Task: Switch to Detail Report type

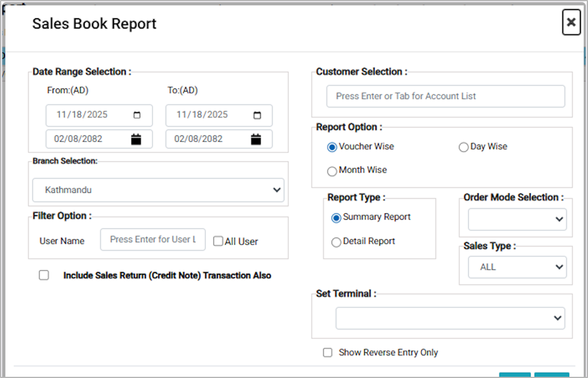Action: click(336, 242)
